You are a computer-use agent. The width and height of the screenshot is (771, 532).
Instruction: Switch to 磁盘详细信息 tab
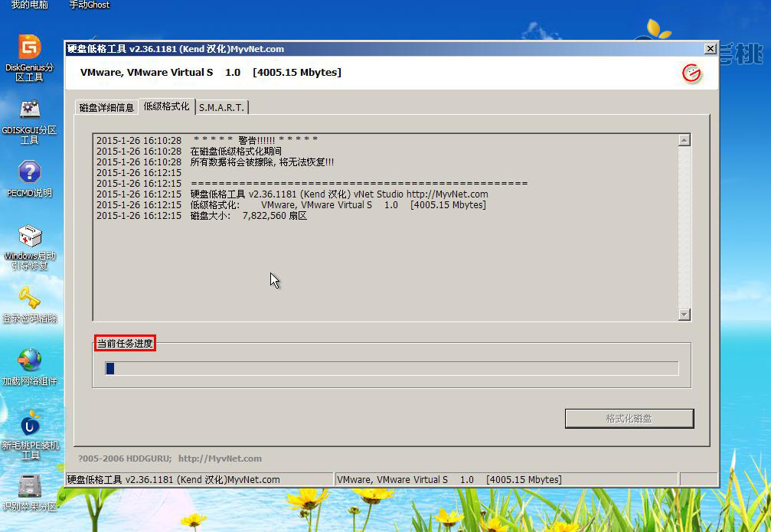(106, 107)
